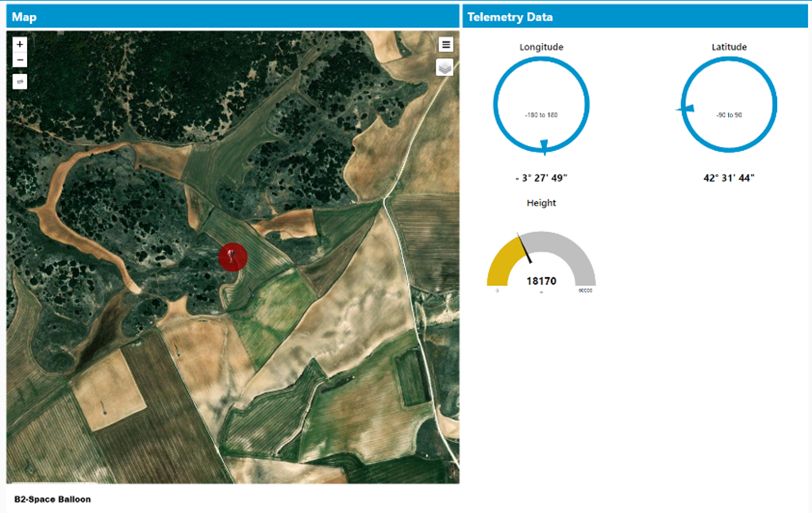
Task: Click the arrows icon below the zoom controls
Action: coord(21,81)
